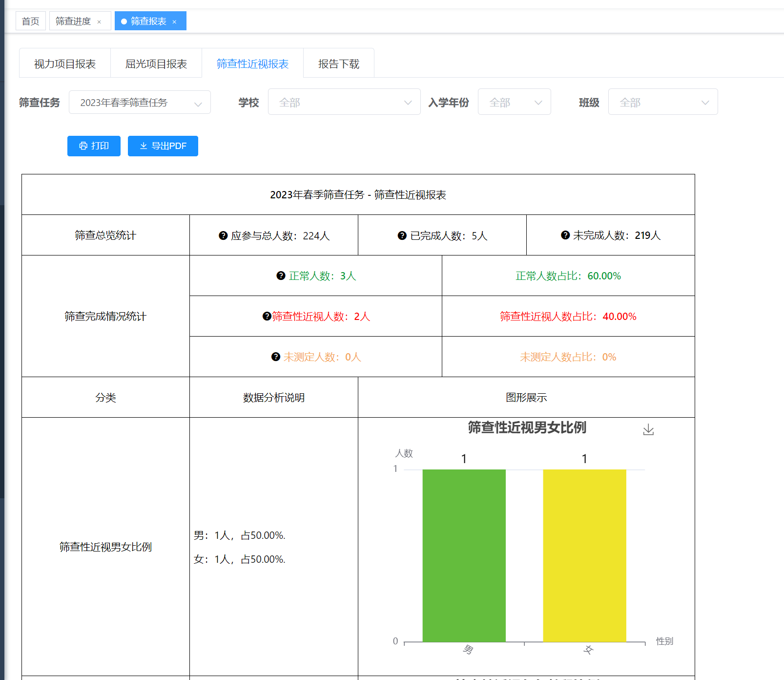Image resolution: width=784 pixels, height=680 pixels.
Task: Click help icon beside 筛查性近视人数
Action: pos(267,316)
